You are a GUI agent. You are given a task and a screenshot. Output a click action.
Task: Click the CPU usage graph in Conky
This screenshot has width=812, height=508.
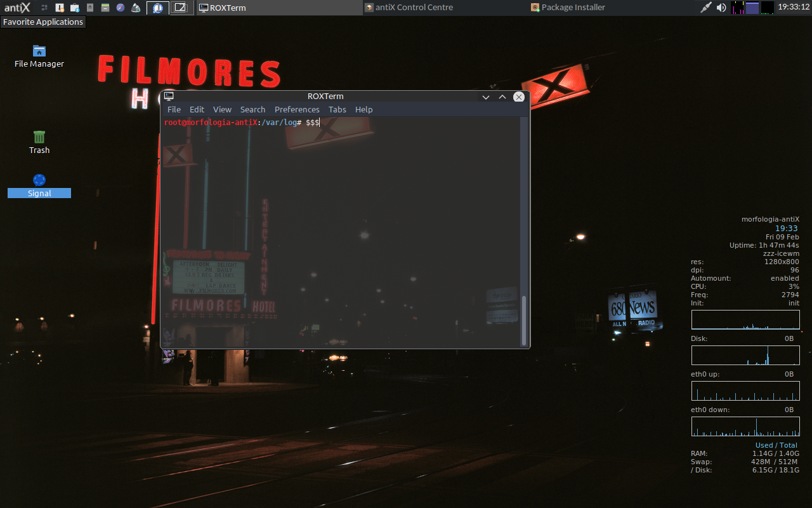click(745, 320)
